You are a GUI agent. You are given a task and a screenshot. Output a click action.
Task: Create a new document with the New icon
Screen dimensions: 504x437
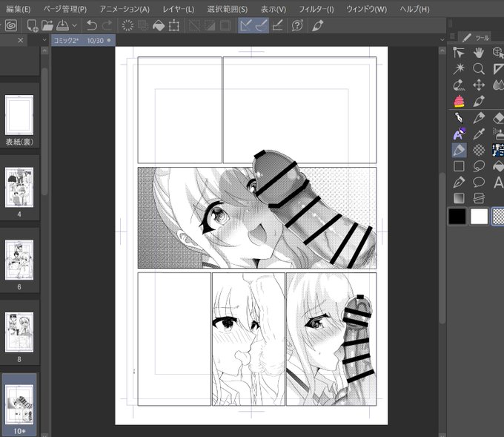32,25
